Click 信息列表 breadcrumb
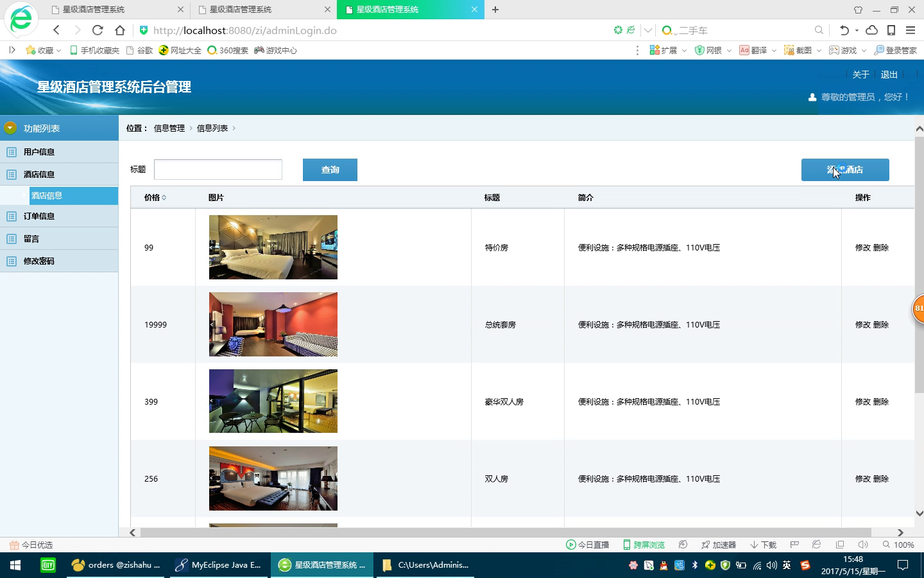The image size is (924, 578). tap(212, 128)
